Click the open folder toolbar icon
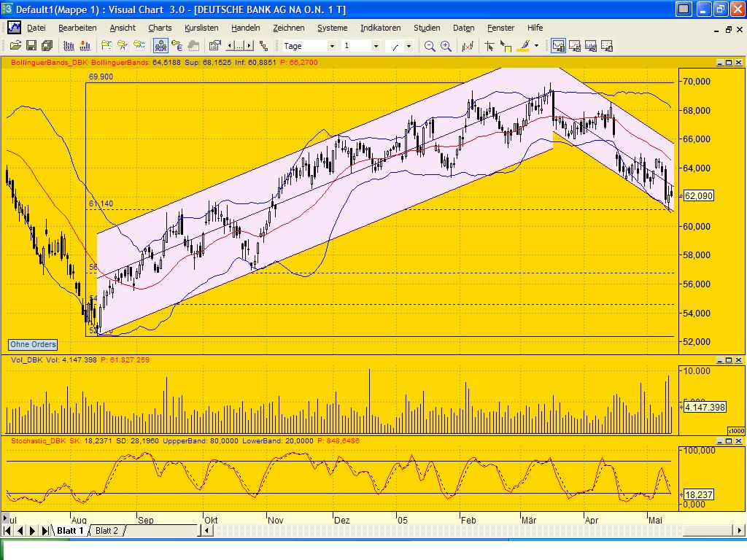Screen dimensions: 747x560 pyautogui.click(x=15, y=46)
